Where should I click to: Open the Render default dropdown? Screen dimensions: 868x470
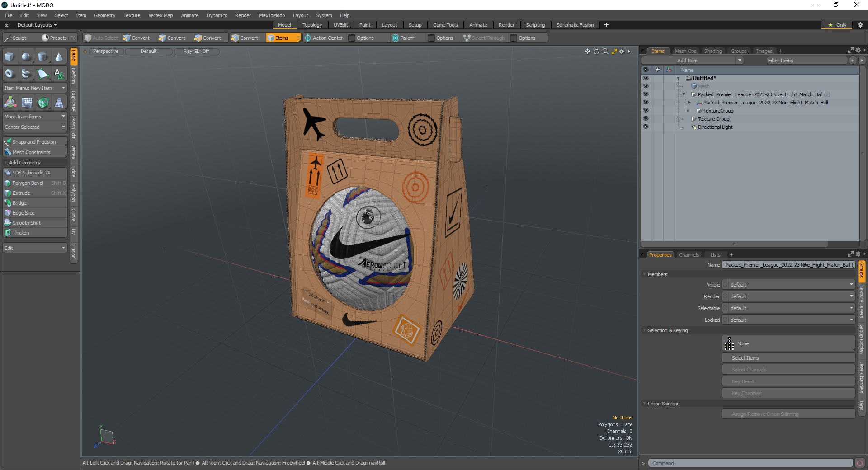[788, 296]
